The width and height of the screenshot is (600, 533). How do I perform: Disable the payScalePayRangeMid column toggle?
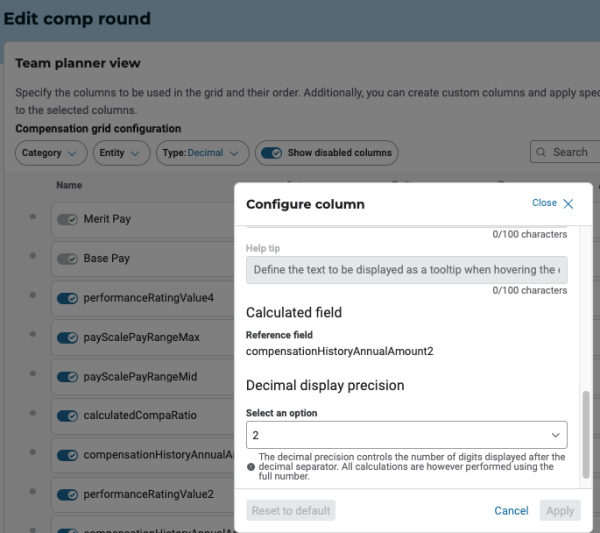(x=68, y=377)
